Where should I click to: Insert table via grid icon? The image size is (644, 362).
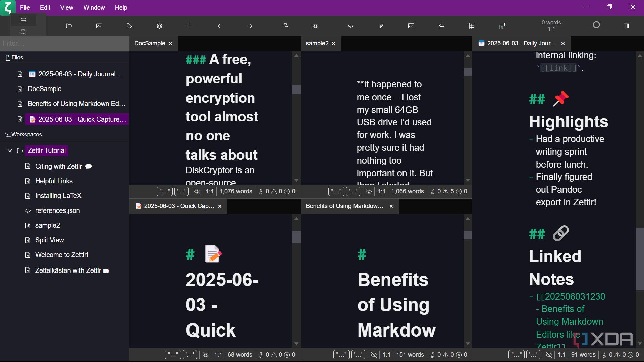point(472,26)
